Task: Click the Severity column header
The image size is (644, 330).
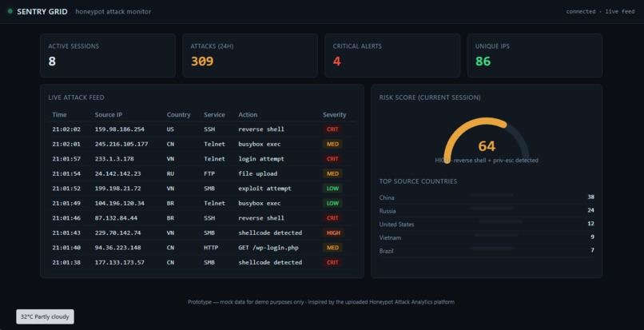Action: tap(334, 114)
